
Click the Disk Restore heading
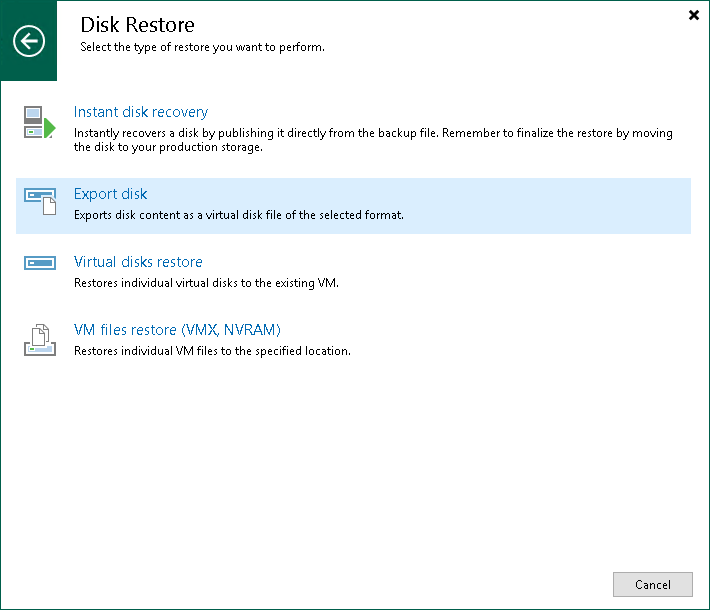pyautogui.click(x=137, y=24)
